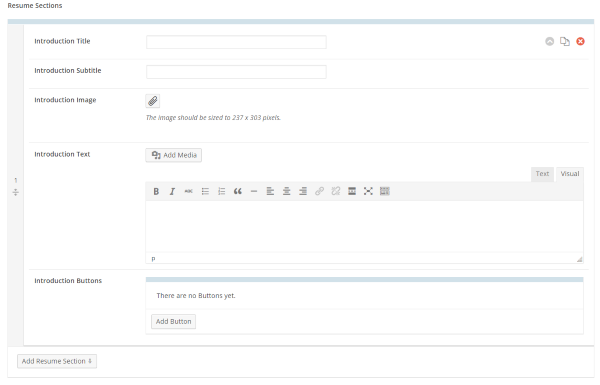Focus the Introduction Title field
Image resolution: width=600 pixels, height=385 pixels.
click(x=236, y=42)
